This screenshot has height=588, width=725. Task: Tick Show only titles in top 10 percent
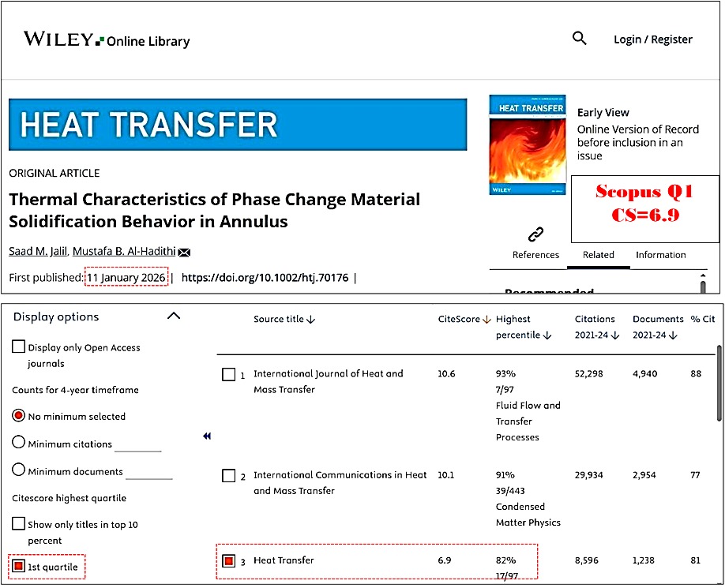[x=18, y=523]
